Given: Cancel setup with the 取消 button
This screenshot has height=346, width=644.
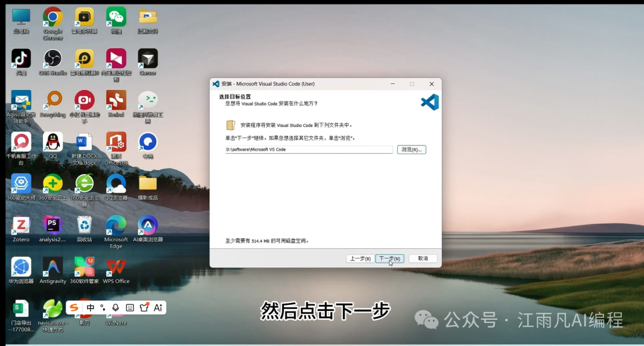Looking at the screenshot, I should pyautogui.click(x=423, y=258).
